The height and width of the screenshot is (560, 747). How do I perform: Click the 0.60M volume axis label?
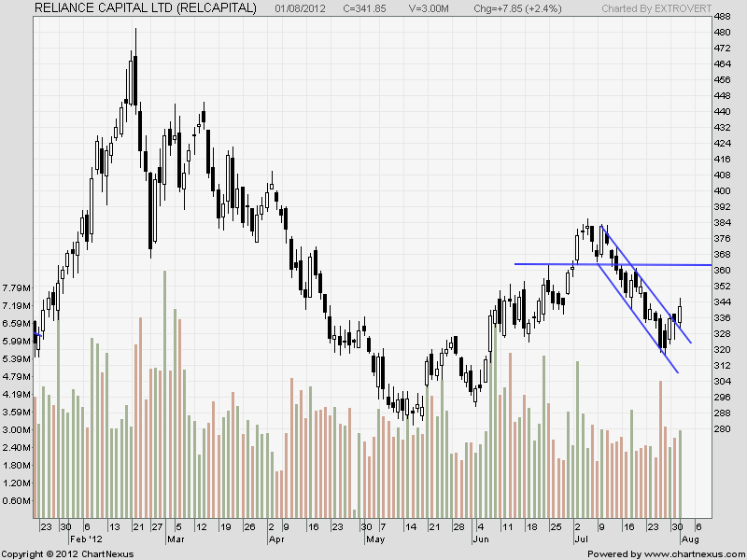click(16, 501)
